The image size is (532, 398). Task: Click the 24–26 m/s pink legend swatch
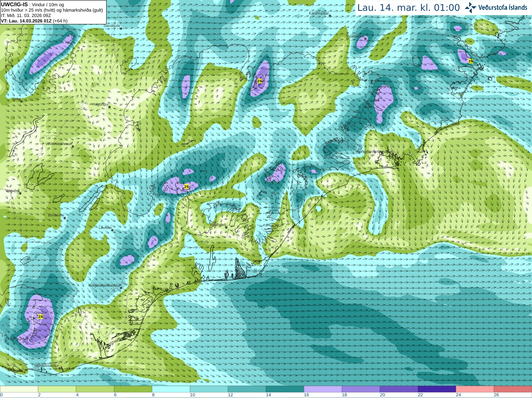475,389
